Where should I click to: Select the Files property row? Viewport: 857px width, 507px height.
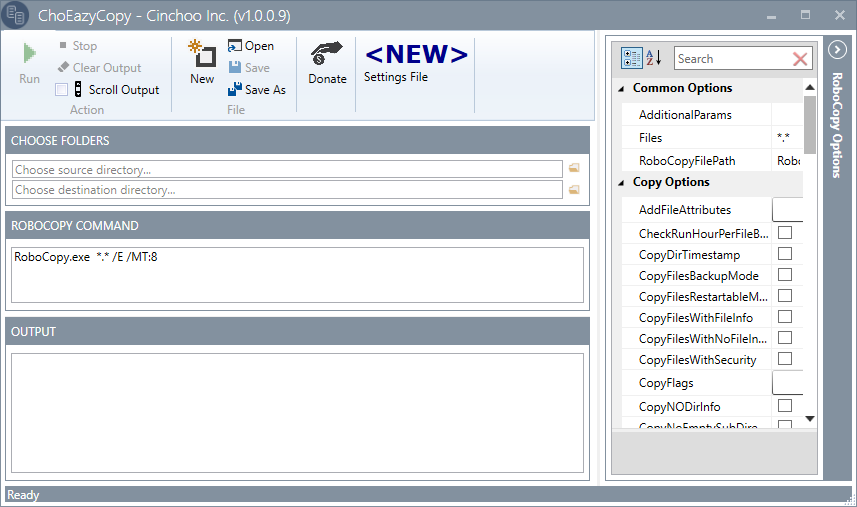(712, 138)
